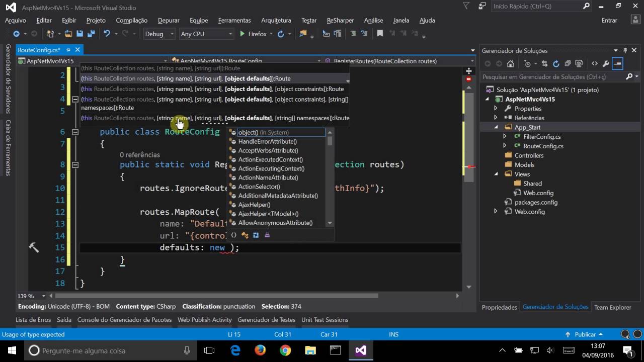
Task: Open the ReSharper menu
Action: 340,20
